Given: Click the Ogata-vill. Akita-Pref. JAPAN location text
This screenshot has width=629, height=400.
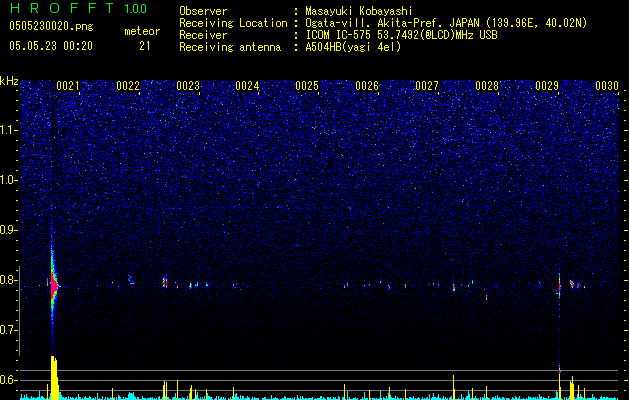Looking at the screenshot, I should click(446, 23).
